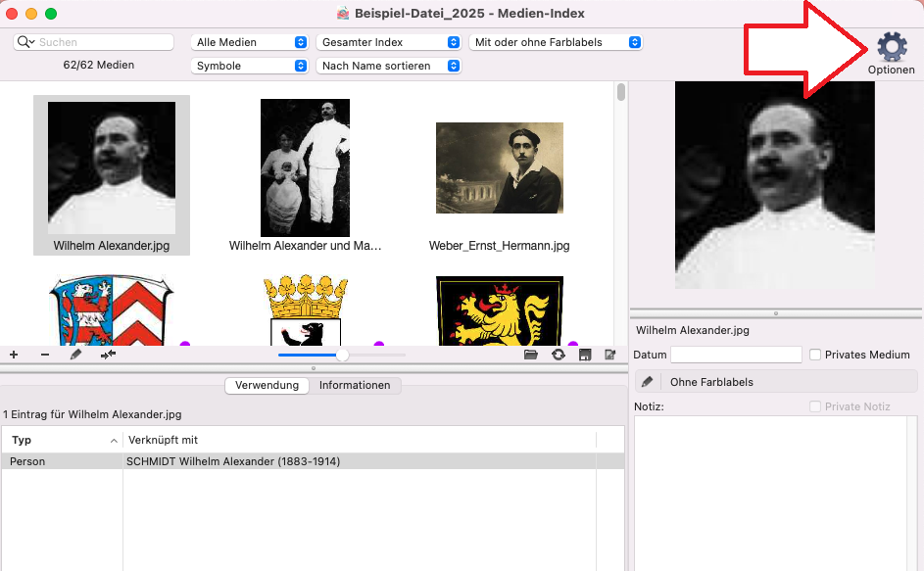Click the save disk icon in media toolbar
Image resolution: width=924 pixels, height=571 pixels.
click(585, 355)
